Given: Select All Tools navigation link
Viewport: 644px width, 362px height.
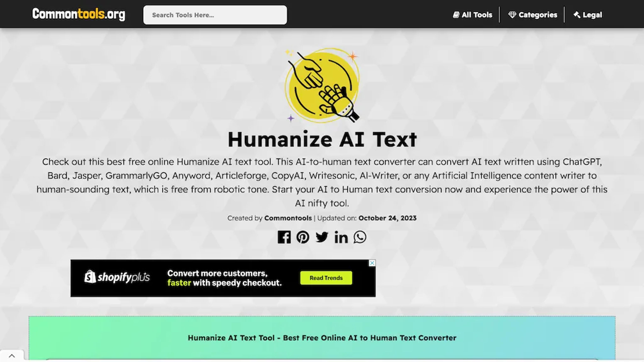Looking at the screenshot, I should (472, 15).
